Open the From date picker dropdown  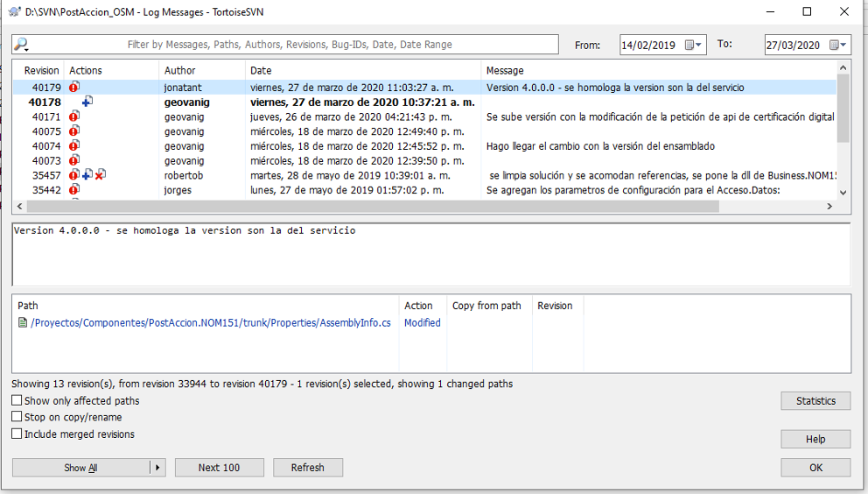(694, 46)
